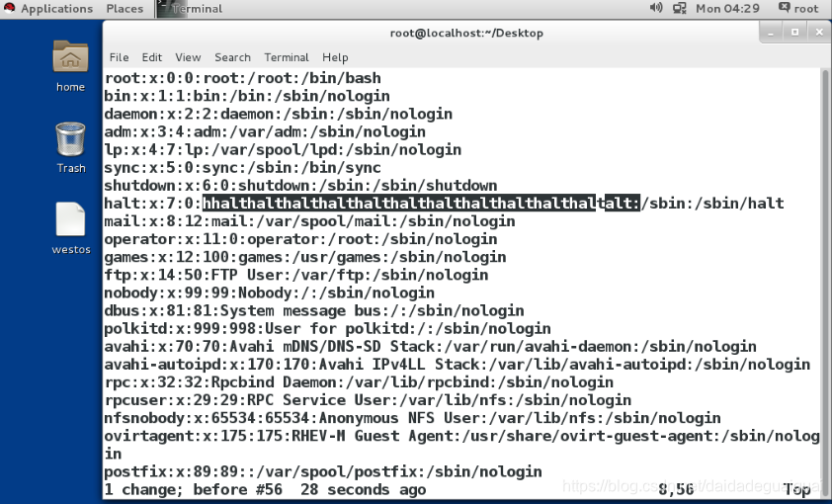Screen dimensions: 832x504
Task: Click the lp:x:4:7 line
Action: pos(283,149)
